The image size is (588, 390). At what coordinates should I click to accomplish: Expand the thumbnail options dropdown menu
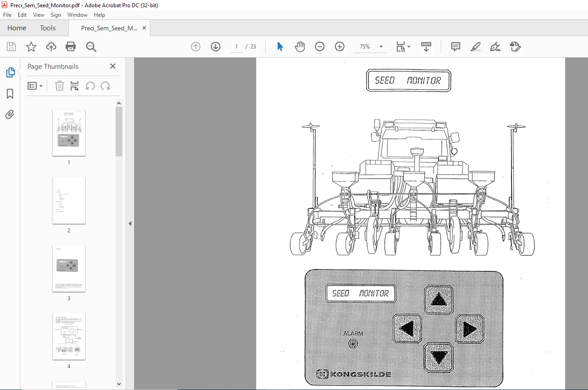35,86
